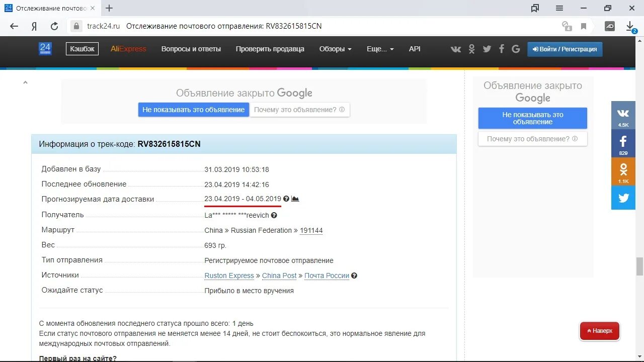Show help icon next to Почта России
Viewport: 644px width, 362px height.
point(354,276)
